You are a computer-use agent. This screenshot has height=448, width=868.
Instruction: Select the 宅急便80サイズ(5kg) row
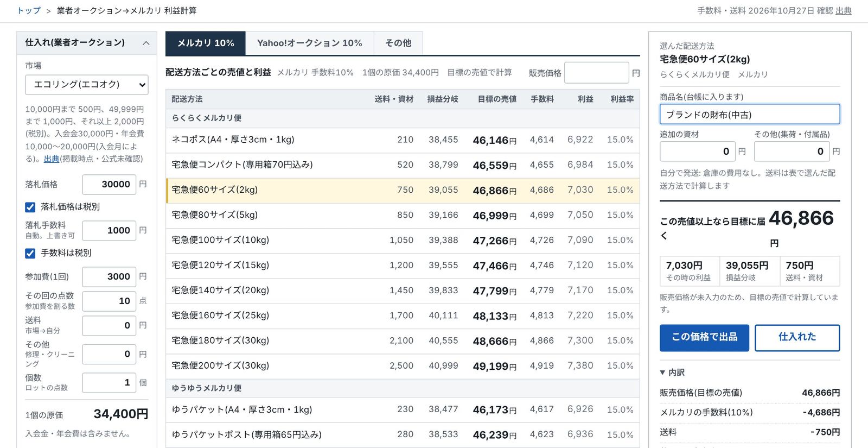pos(403,216)
